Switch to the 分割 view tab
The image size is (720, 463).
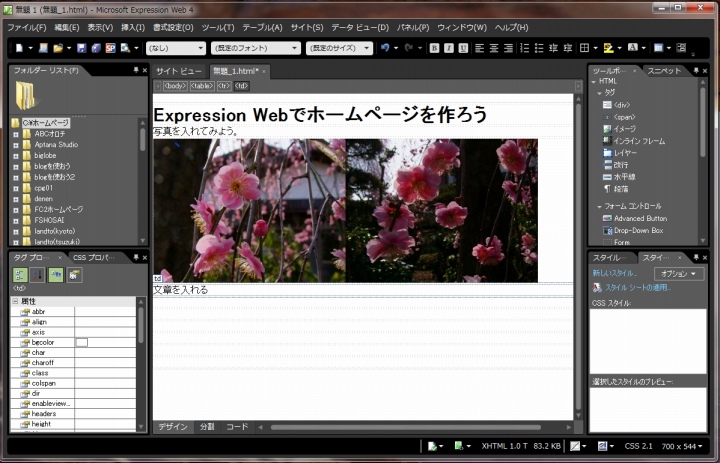207,427
